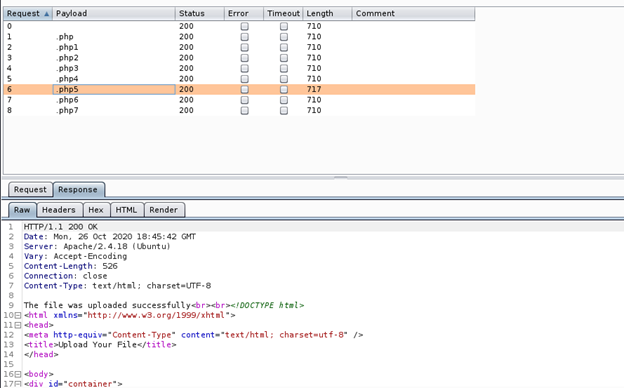Toggle Error checkbox for .php5 row
The image size is (624, 388).
[x=244, y=90]
